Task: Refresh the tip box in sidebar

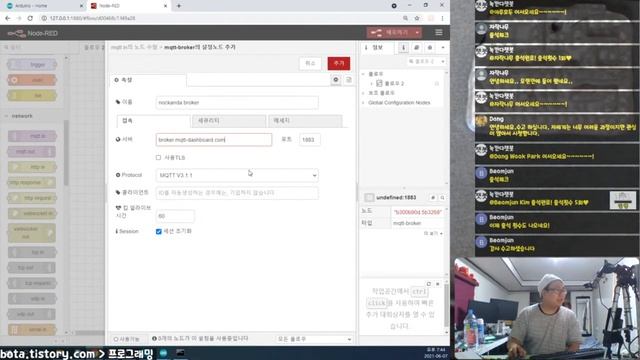Action: pyautogui.click(x=429, y=284)
